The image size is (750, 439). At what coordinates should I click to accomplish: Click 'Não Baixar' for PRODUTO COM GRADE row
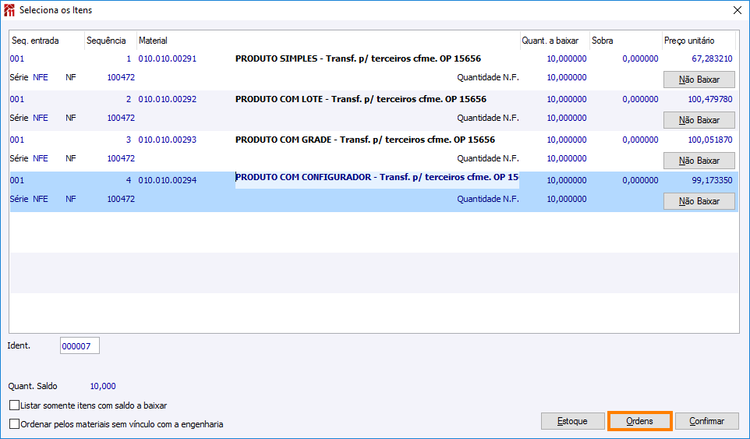point(699,161)
